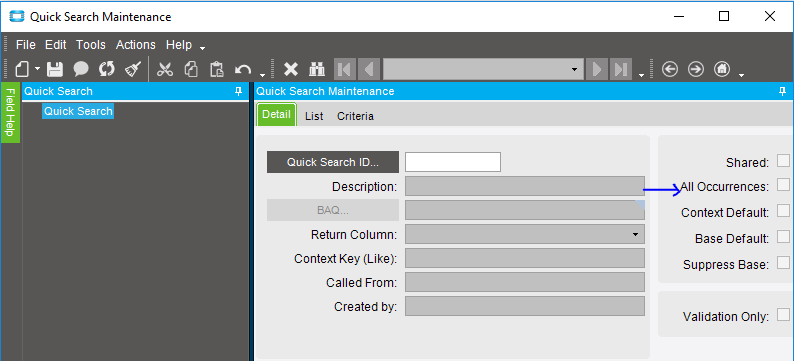Click the Back circle arrow icon

point(670,69)
